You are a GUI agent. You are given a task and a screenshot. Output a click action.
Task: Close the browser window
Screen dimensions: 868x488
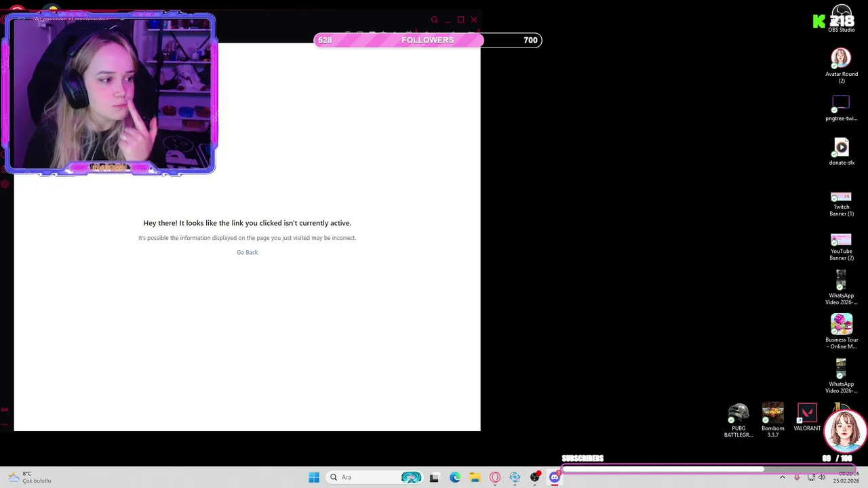(x=474, y=20)
